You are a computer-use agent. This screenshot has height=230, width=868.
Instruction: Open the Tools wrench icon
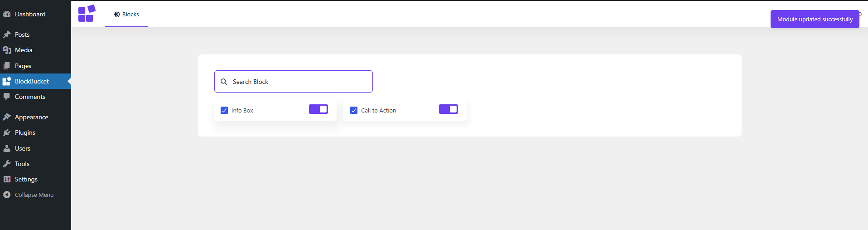pos(7,164)
